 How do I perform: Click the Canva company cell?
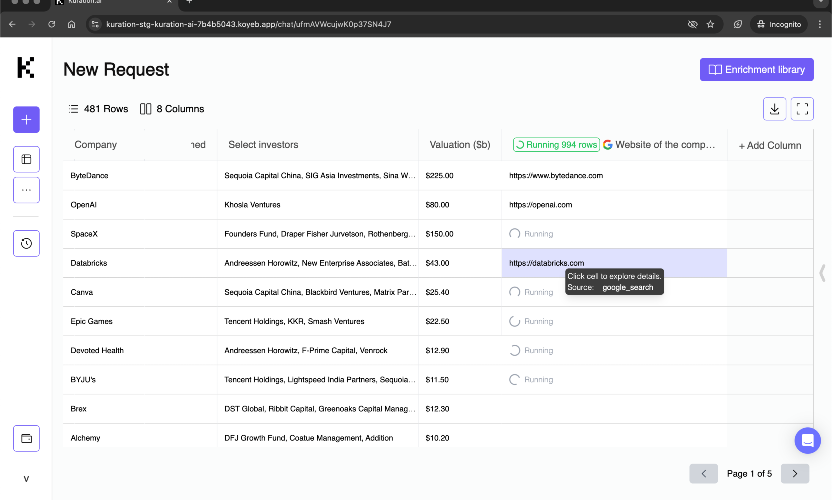click(x=140, y=292)
